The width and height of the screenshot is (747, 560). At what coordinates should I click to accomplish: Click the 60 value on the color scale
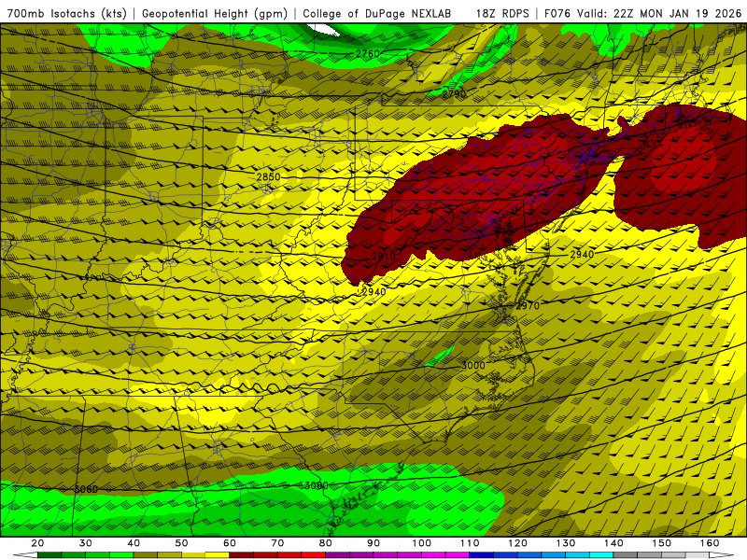[x=230, y=543]
